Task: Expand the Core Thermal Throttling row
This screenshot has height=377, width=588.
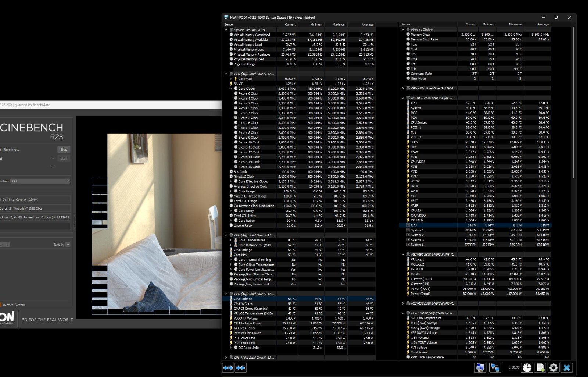Action: pos(230,260)
